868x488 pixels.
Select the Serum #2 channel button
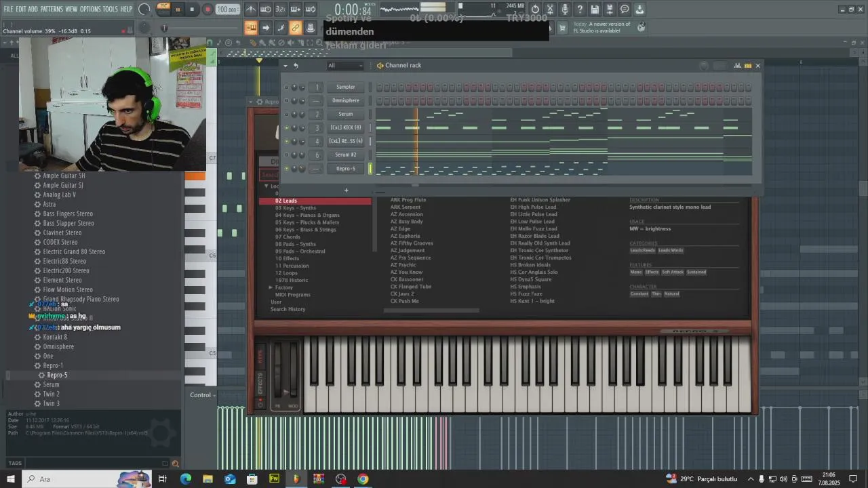[x=345, y=155]
